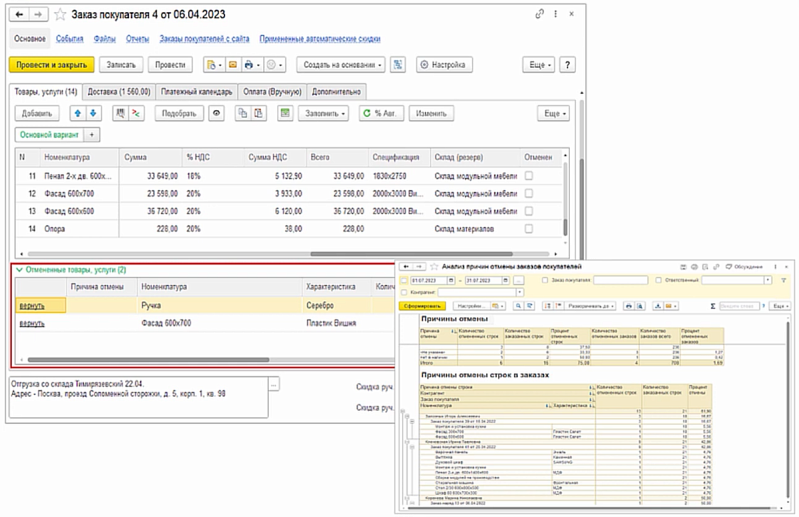Click the goods table vertical scrollbar thumb
799x517 pixels.
[565, 227]
